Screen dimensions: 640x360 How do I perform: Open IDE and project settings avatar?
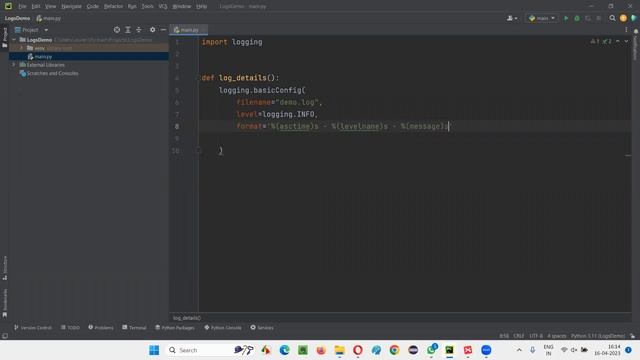(623, 18)
